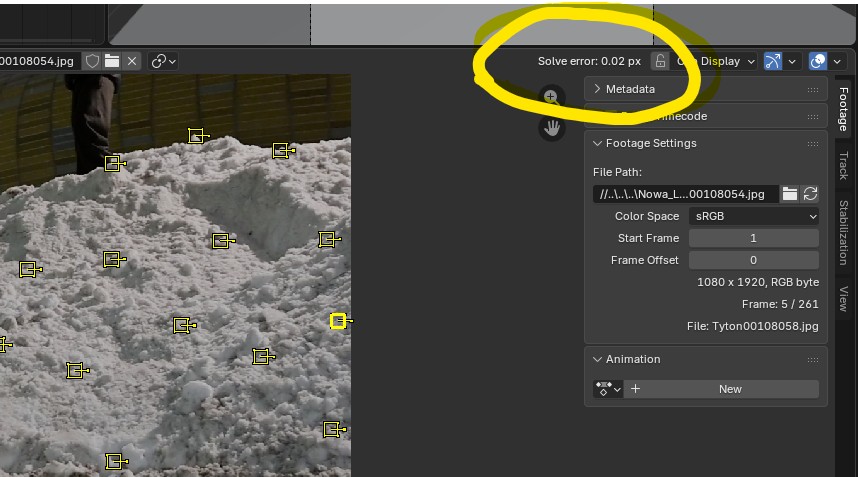Collapse the Footage Settings panel
Viewport: 858px width, 477px height.
pos(650,143)
